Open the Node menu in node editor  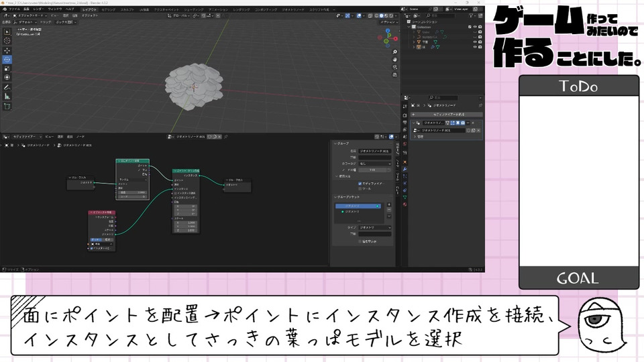click(80, 137)
